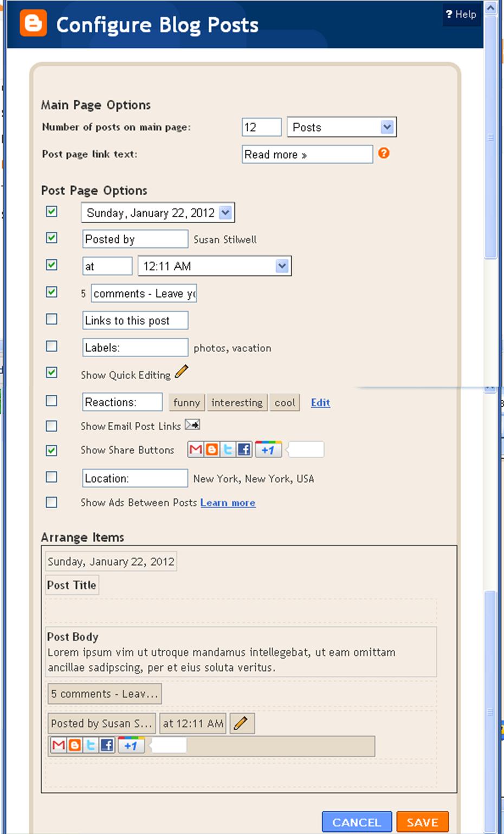Click the email envelope icon next to Show Email Post Links
This screenshot has height=834, width=504.
click(193, 425)
